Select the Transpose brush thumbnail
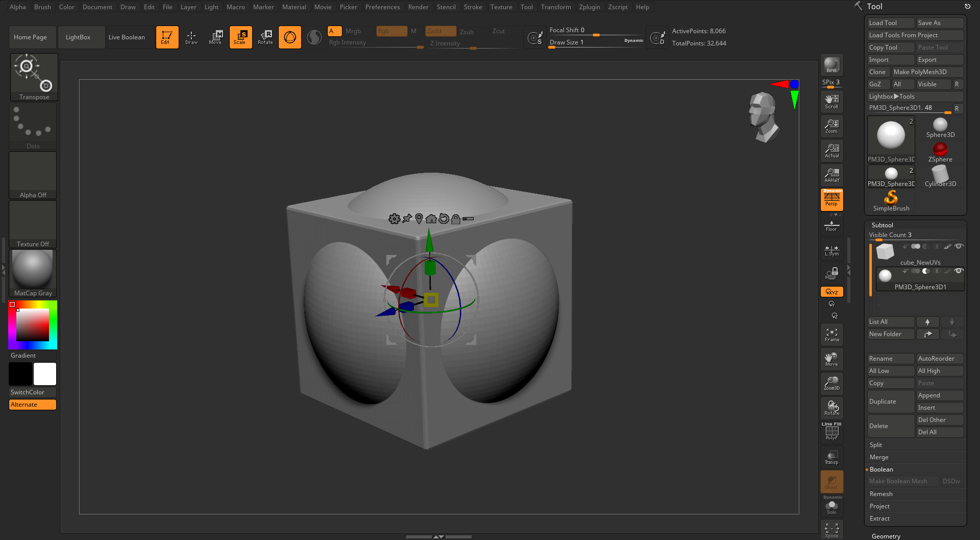This screenshot has height=540, width=980. pyautogui.click(x=34, y=77)
